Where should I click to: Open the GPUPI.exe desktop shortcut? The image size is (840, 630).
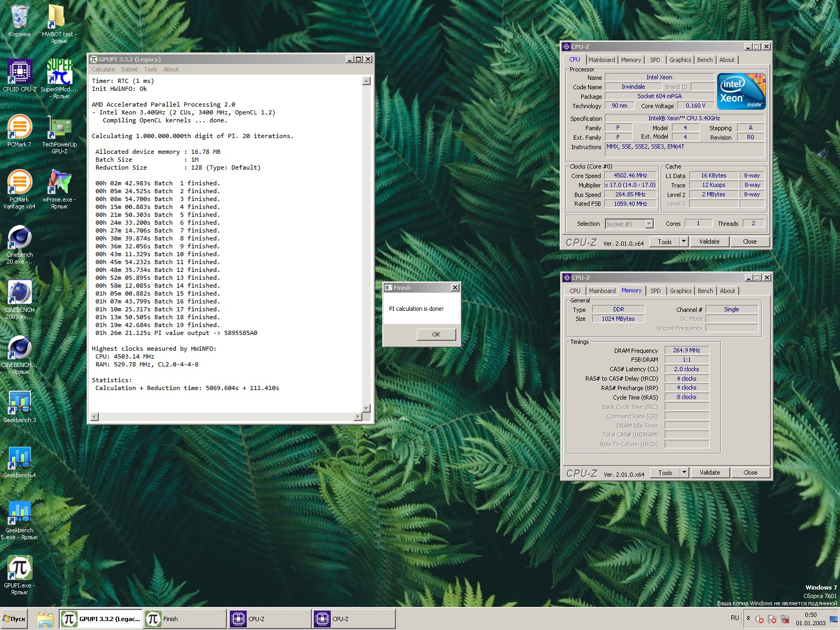point(19,575)
